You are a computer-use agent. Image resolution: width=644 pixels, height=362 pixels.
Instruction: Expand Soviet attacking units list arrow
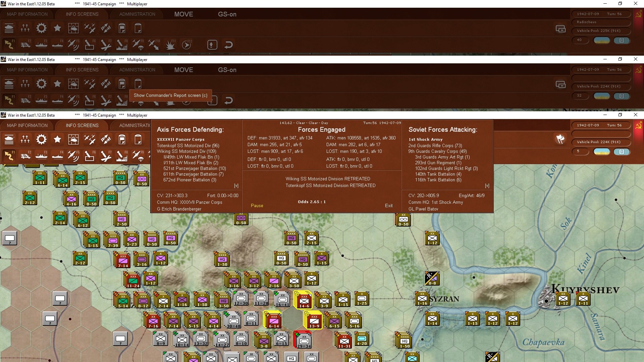tap(487, 186)
